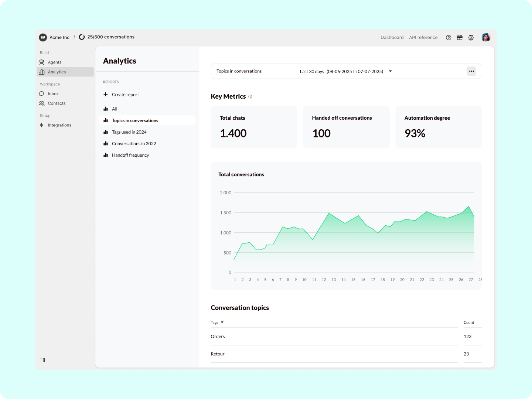Switch to the Tags used in 2024 report
Image resolution: width=532 pixels, height=399 pixels.
[129, 132]
